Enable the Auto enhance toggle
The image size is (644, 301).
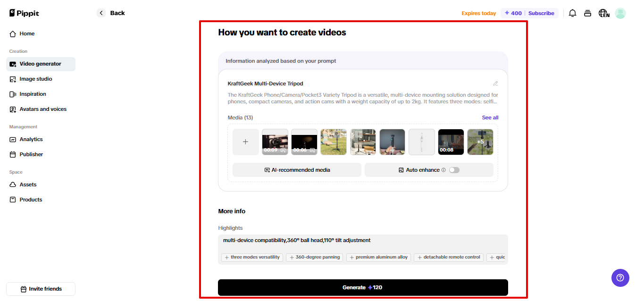click(x=454, y=170)
